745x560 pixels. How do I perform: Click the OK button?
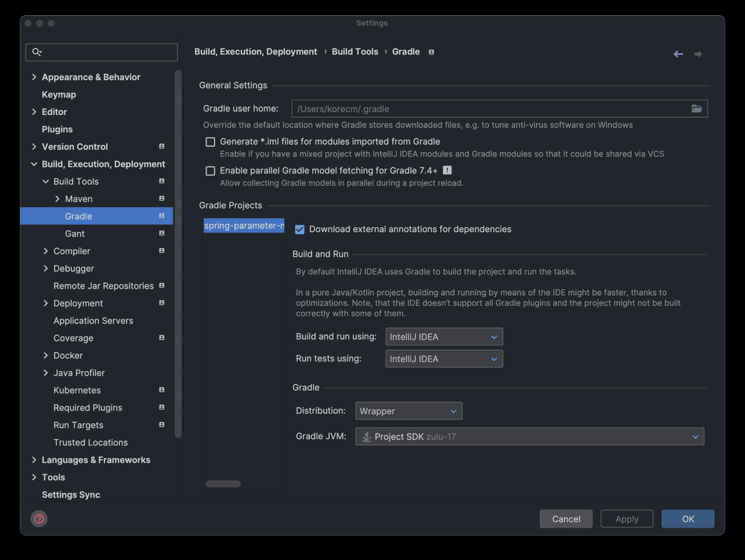[x=688, y=519]
